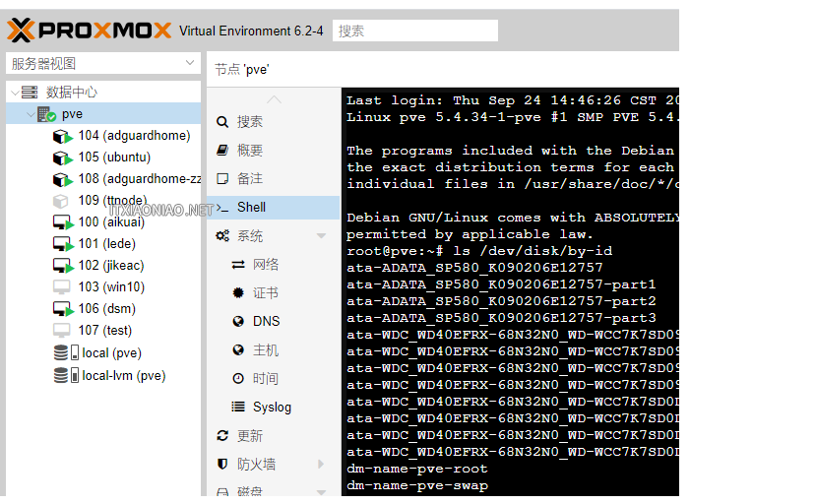The width and height of the screenshot is (816, 504).
Task: Select local-lvm (pve) storage icon
Action: 66,375
